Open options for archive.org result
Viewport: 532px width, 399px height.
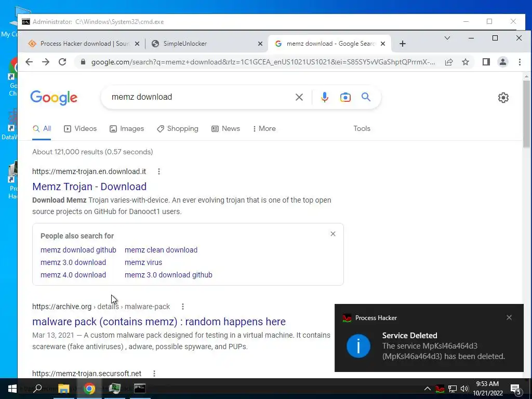click(183, 307)
